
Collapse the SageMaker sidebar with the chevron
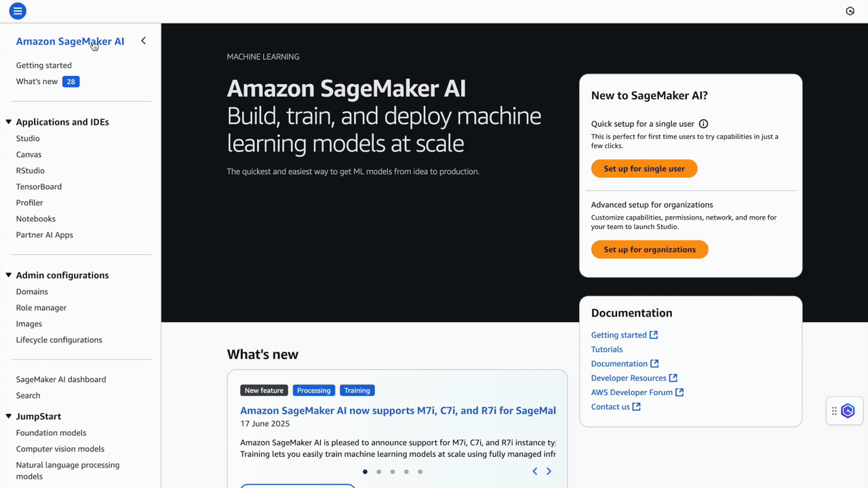[143, 40]
